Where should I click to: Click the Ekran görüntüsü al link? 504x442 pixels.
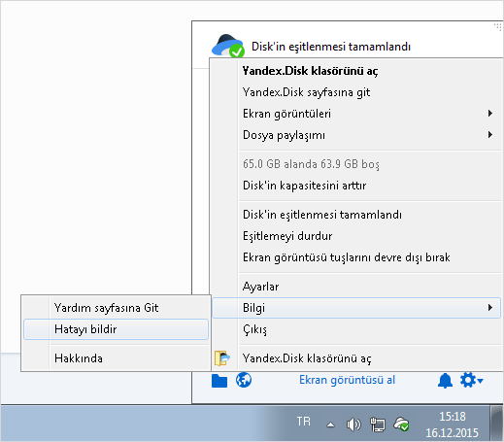click(x=347, y=380)
